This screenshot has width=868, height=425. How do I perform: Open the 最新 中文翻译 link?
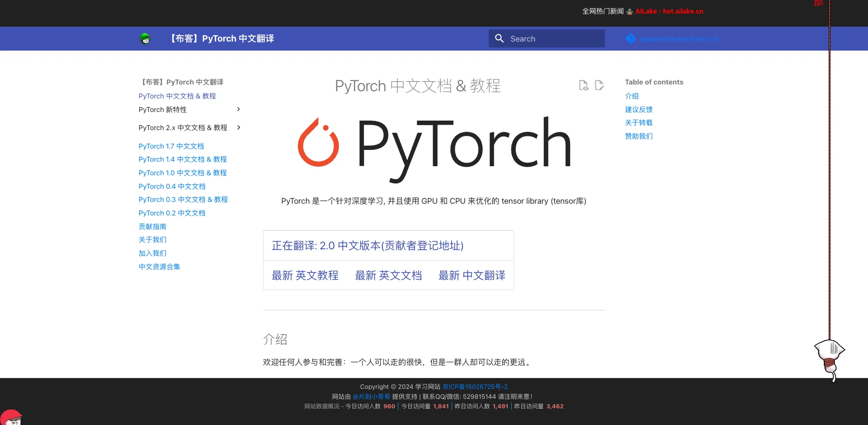(x=472, y=276)
